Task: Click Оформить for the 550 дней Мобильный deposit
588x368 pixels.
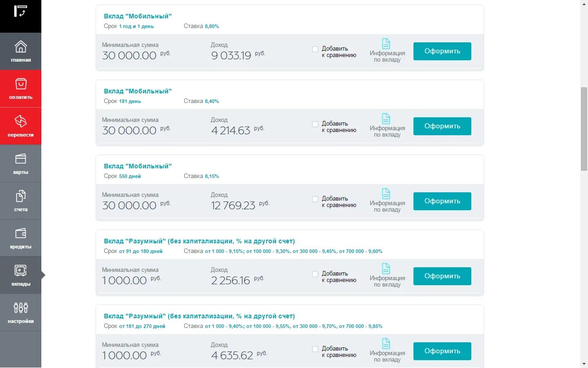Action: pyautogui.click(x=442, y=201)
